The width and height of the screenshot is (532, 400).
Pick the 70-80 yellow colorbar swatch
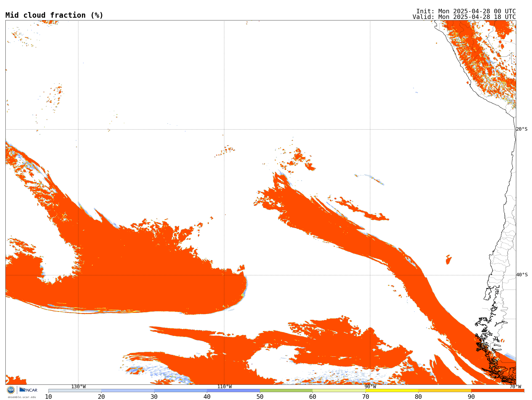coord(392,391)
